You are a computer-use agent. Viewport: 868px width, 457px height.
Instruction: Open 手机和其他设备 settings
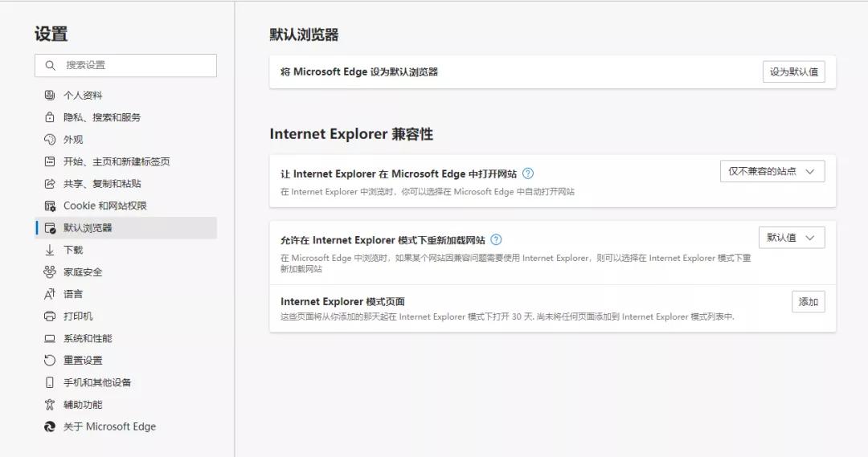[126, 382]
